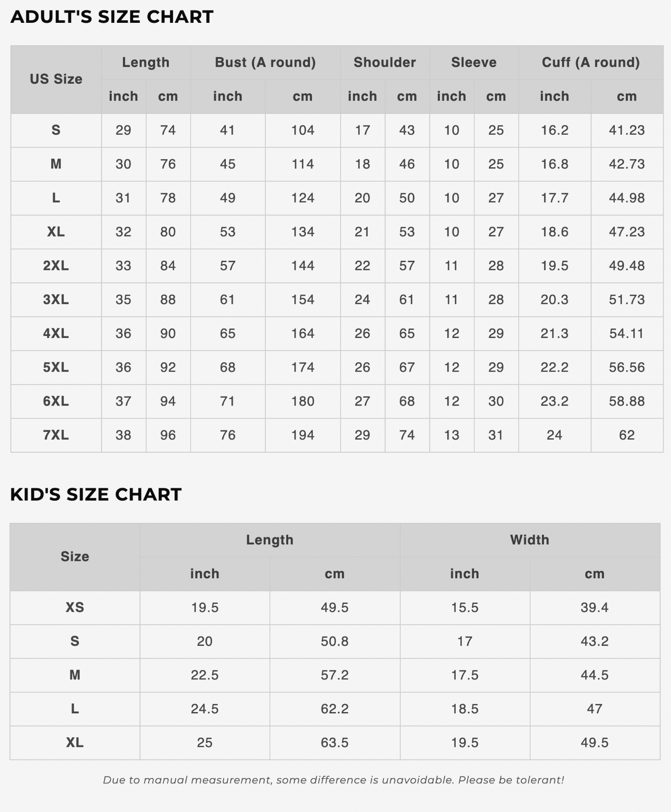Click the kid's chart Size header cell
The image size is (671, 812).
coord(75,556)
